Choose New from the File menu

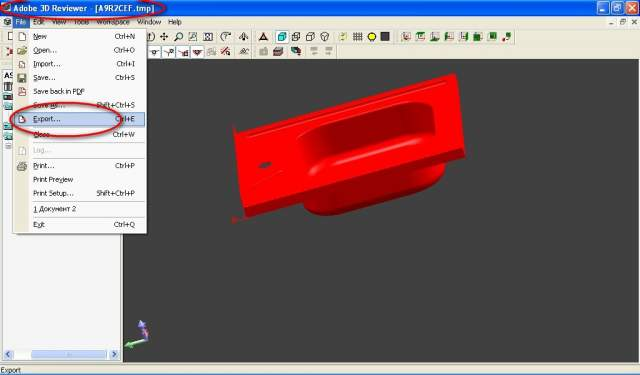80,36
